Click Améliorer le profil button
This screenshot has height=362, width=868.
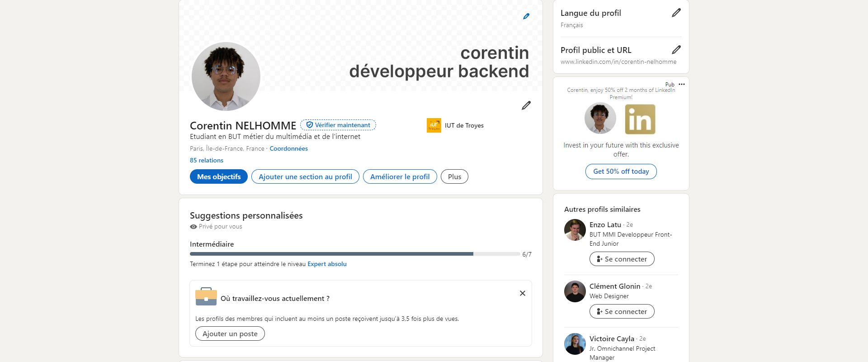[400, 176]
